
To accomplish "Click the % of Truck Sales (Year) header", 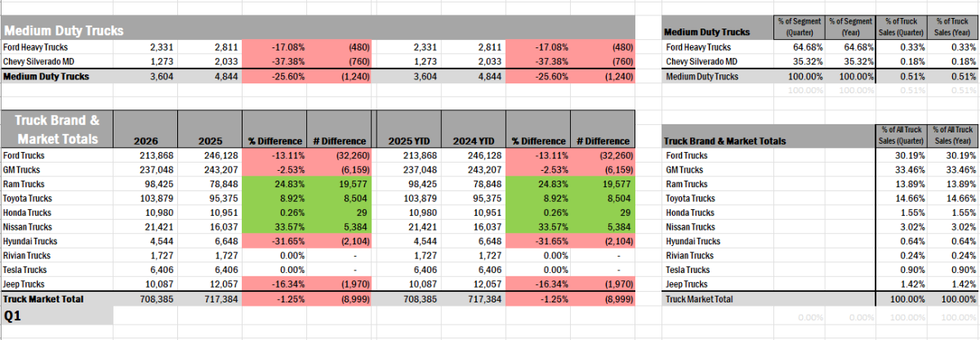I will click(952, 25).
